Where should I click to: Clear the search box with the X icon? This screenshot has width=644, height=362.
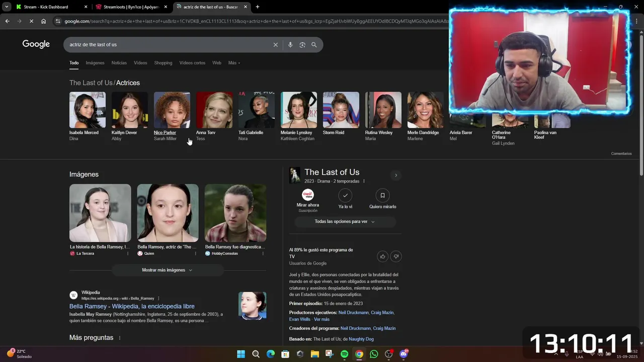coord(275,45)
